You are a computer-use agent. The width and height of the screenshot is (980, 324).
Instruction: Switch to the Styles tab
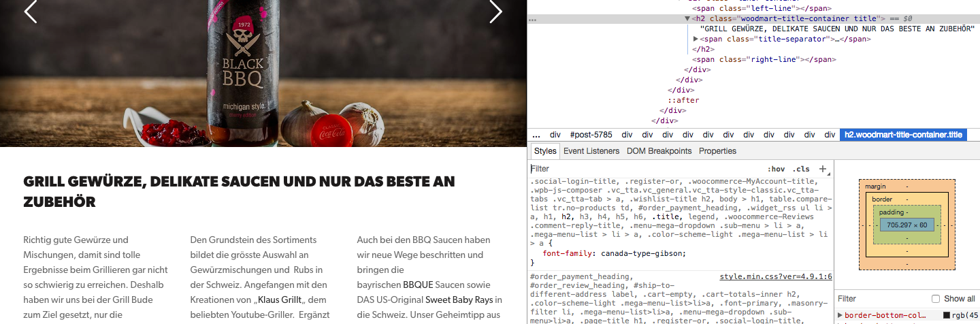(x=544, y=151)
